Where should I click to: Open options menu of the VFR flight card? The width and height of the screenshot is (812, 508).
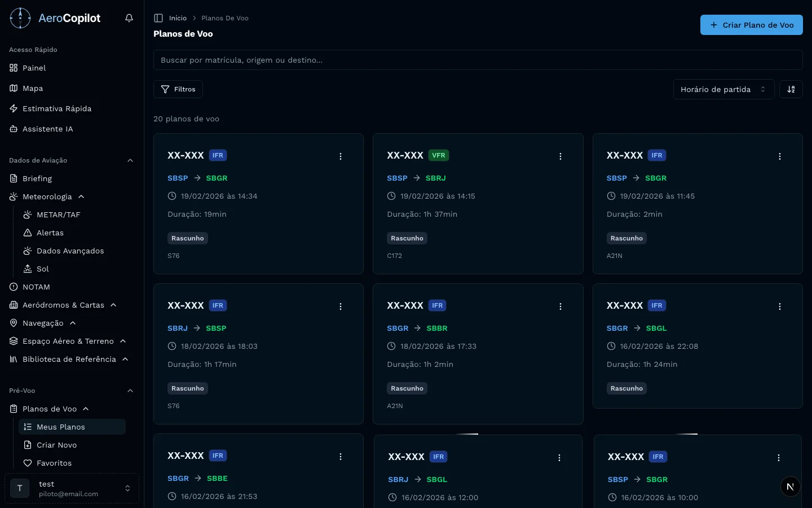coord(560,156)
